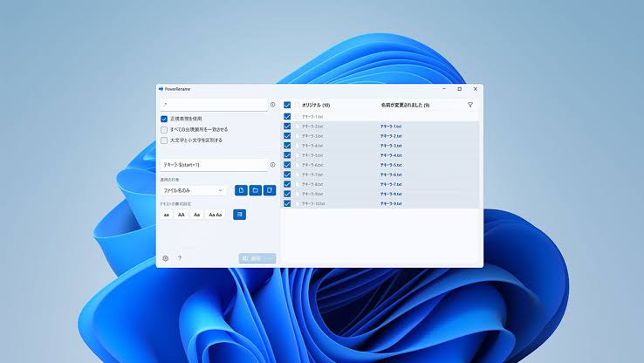Enable the すべての出現箇所を一致させる checkbox
644x363 pixels.
coord(164,130)
